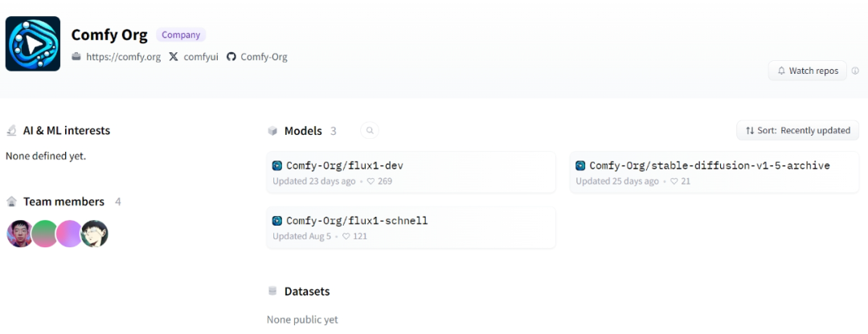This screenshot has height=334, width=868.
Task: Click the X (Twitter) comfyui icon
Action: coord(174,56)
